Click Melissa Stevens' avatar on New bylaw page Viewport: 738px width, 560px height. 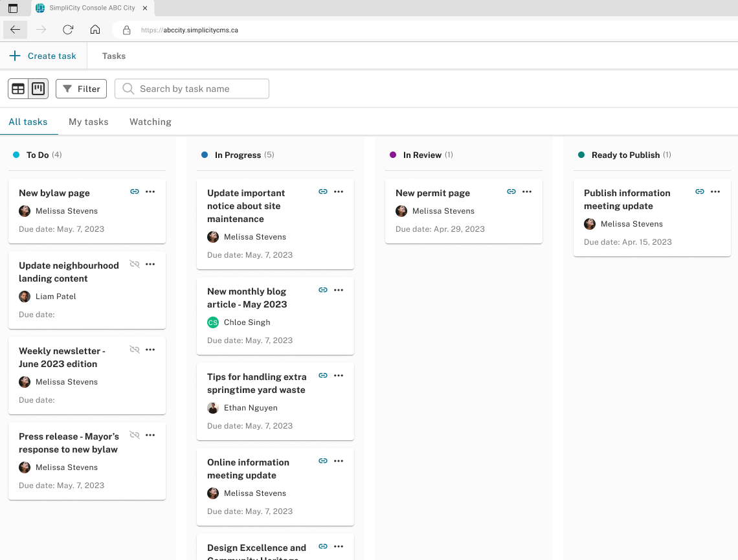coord(24,210)
